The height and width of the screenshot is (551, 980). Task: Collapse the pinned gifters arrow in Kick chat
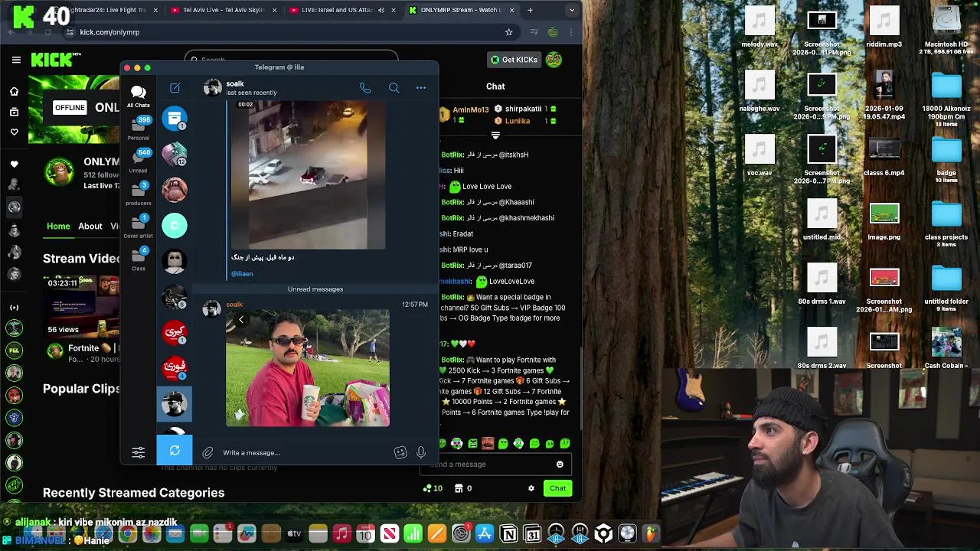click(x=495, y=135)
